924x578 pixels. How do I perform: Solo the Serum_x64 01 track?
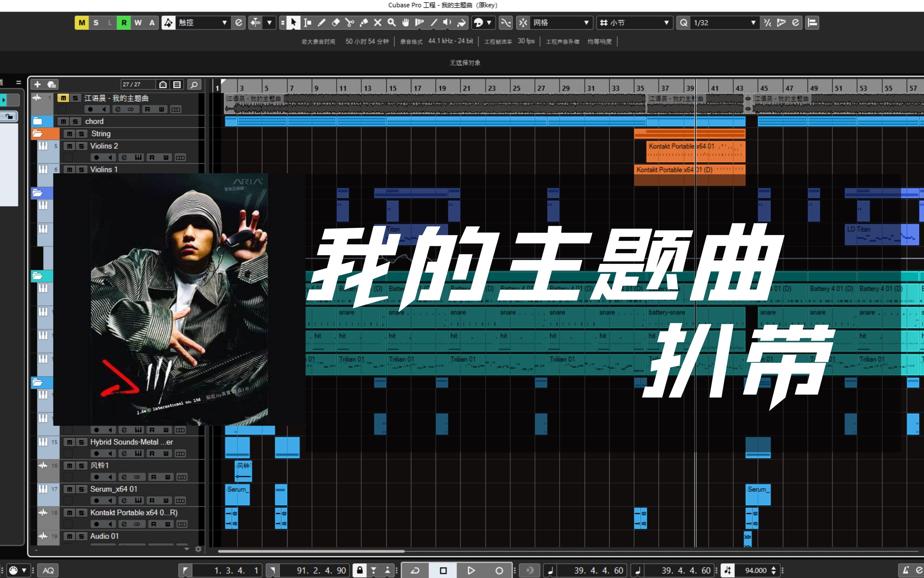(x=81, y=489)
